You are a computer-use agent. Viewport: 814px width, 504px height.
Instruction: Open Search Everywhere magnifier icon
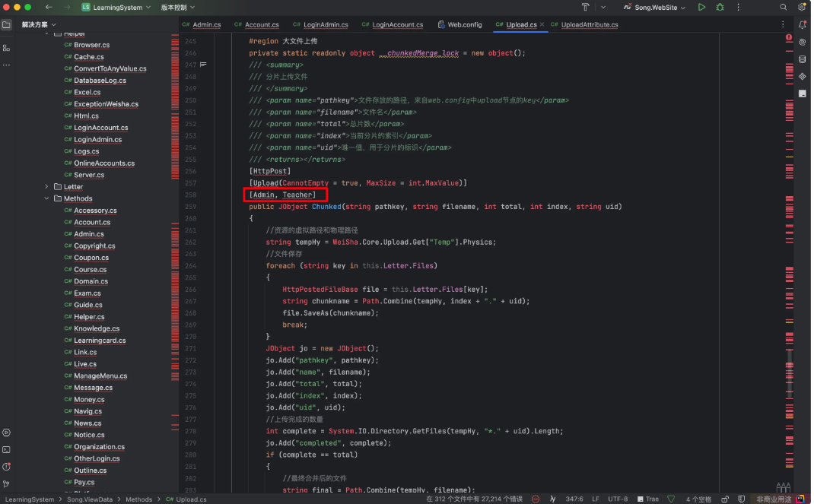point(784,7)
